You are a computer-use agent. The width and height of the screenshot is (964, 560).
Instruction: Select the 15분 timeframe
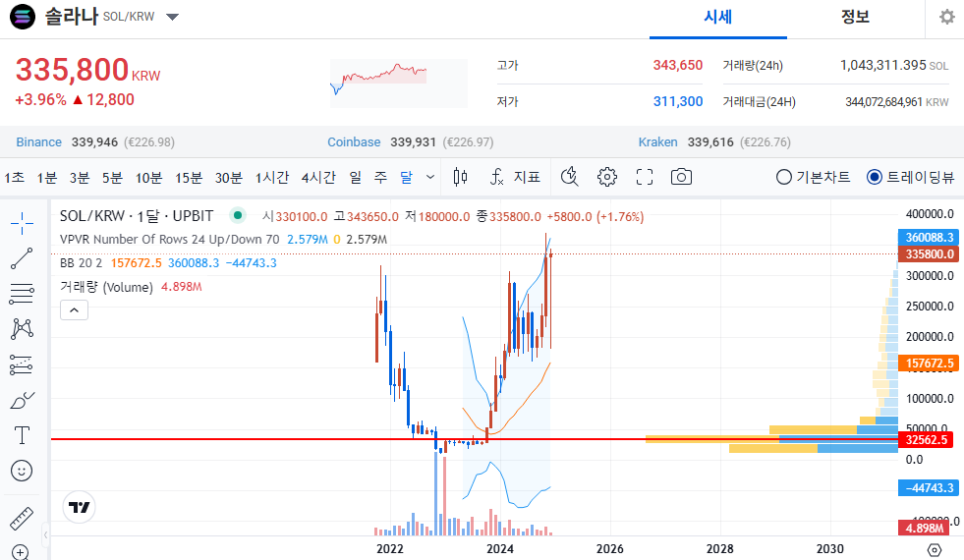189,178
